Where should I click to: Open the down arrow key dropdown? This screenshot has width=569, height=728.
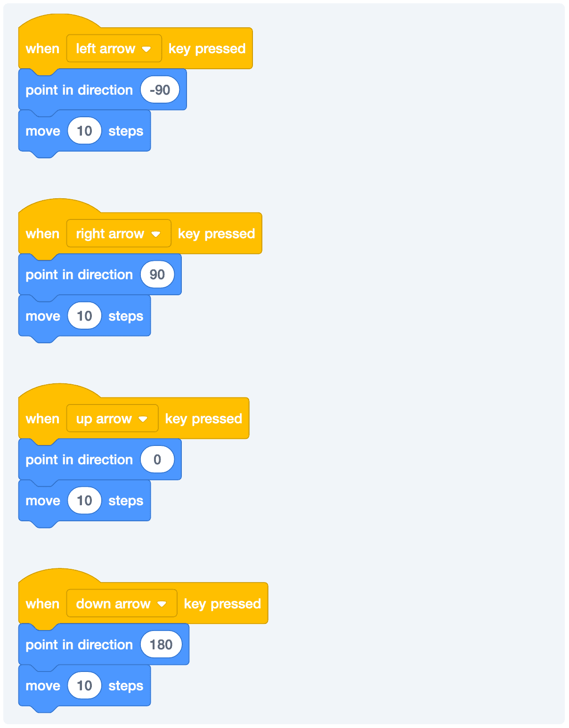pyautogui.click(x=122, y=604)
